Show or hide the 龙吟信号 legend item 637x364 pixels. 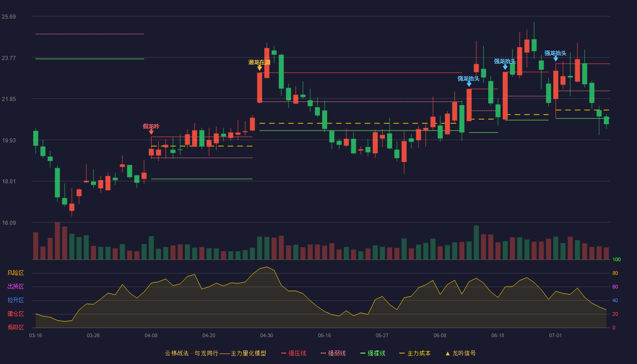pyautogui.click(x=460, y=353)
